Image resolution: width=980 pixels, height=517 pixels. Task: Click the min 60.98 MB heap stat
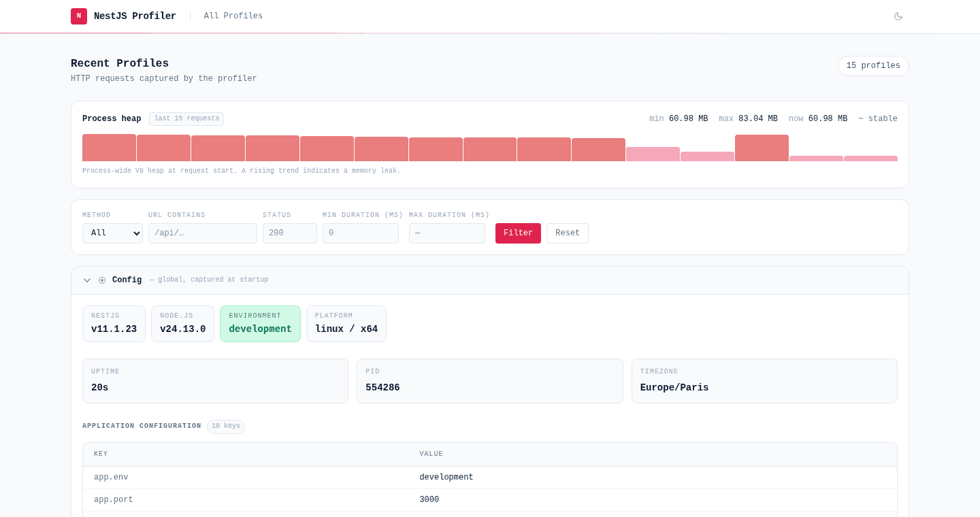click(x=679, y=119)
